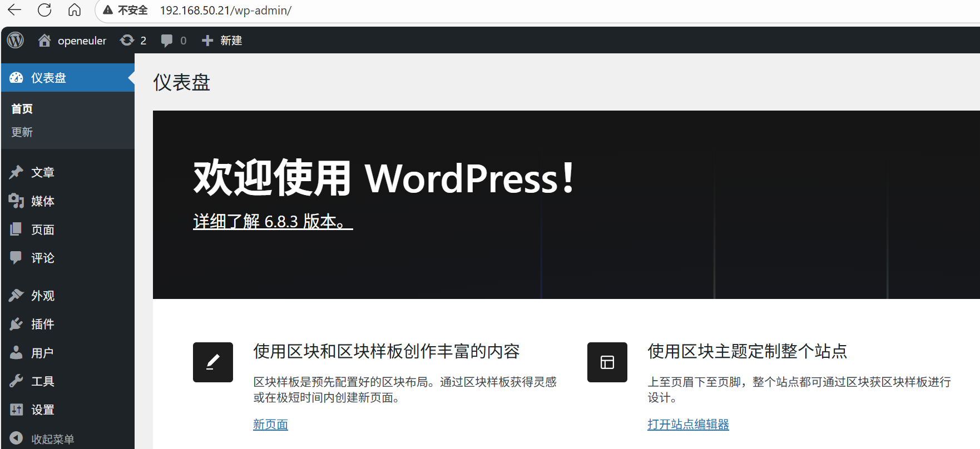Click the comment icon for 评论

pyautogui.click(x=16, y=257)
